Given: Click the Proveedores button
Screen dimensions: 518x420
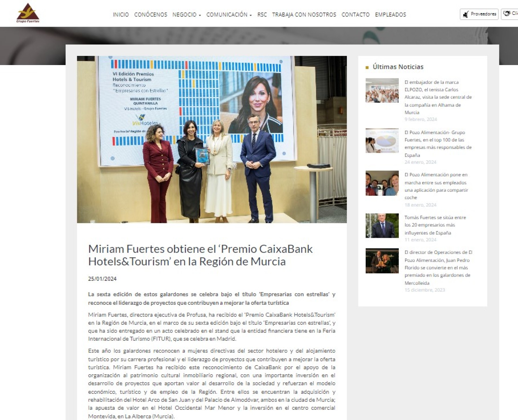Looking at the screenshot, I should (479, 14).
